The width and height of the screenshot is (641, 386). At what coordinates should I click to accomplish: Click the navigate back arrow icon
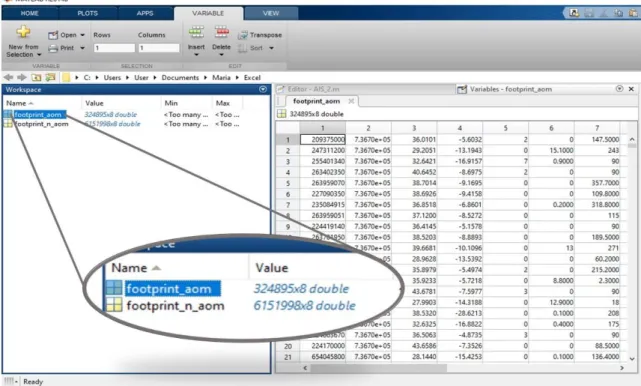coord(8,77)
